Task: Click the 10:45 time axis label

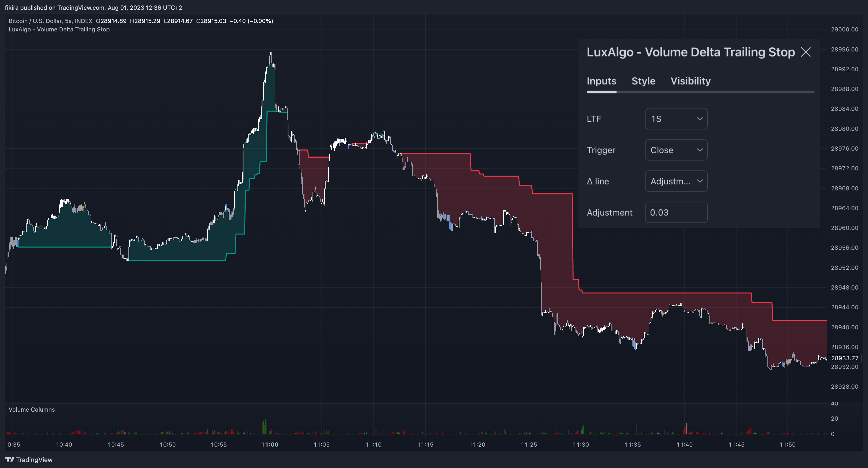Action: [x=116, y=444]
